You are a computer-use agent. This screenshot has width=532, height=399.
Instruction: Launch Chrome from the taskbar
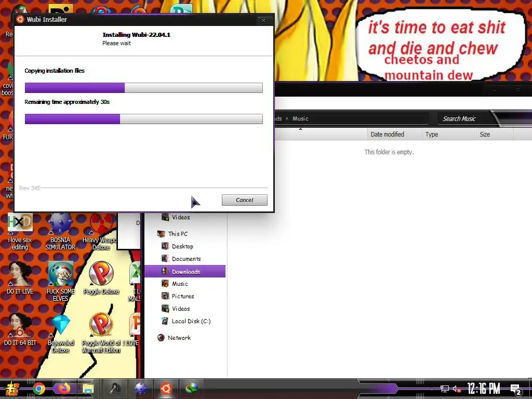click(x=38, y=389)
